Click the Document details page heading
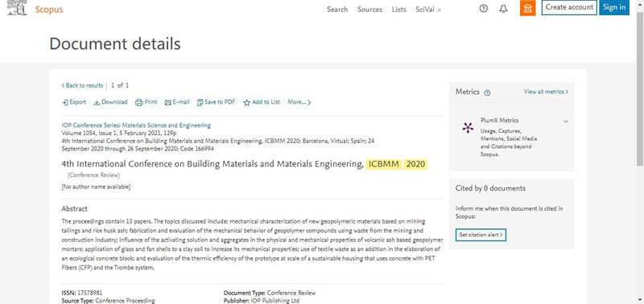The height and width of the screenshot is (304, 644). coord(115,43)
